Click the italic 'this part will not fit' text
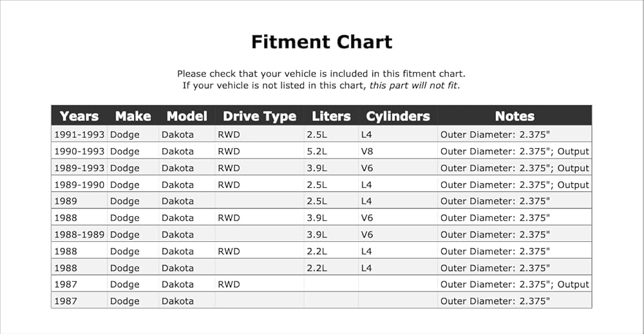 click(x=413, y=86)
